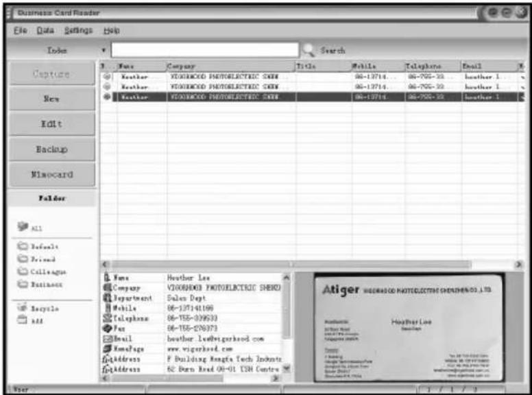The width and height of the screenshot is (532, 395).
Task: Select the Heather Lee name value
Action: point(189,278)
